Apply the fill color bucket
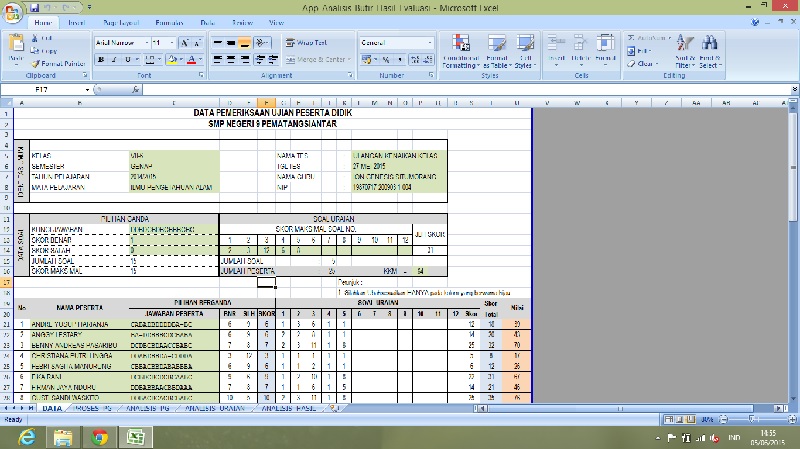Screen dimensions: 800x449 click(x=172, y=60)
